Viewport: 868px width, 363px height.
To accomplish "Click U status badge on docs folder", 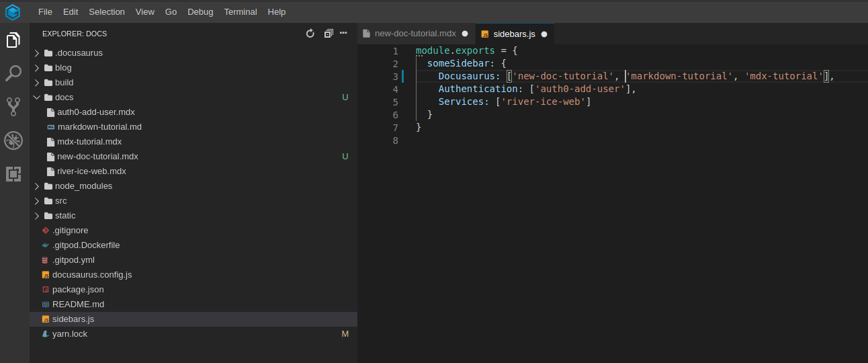I will [x=345, y=97].
